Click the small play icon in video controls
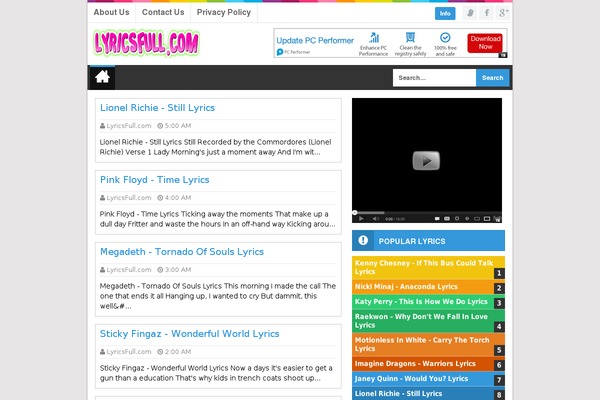 (x=361, y=219)
